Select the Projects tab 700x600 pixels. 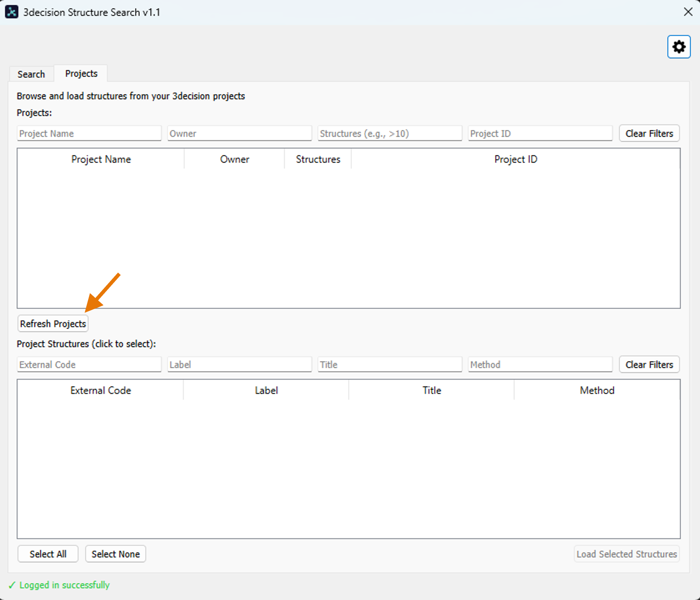click(x=81, y=73)
